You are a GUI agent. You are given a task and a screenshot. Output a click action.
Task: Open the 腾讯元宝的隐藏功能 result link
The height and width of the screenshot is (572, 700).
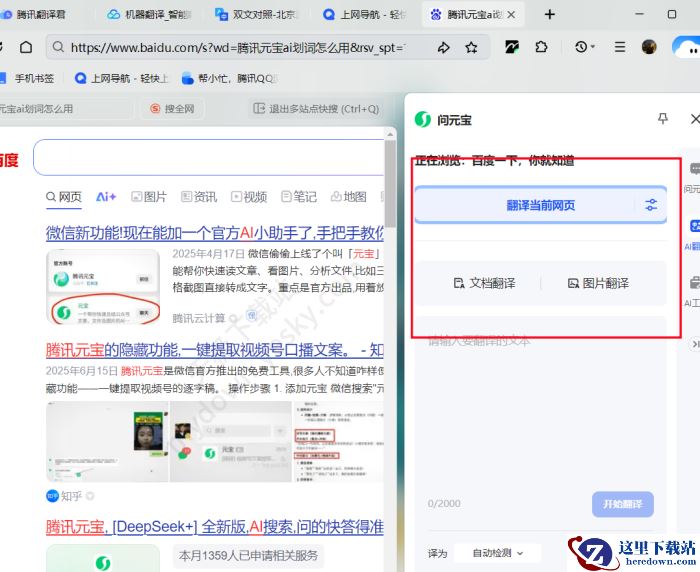click(215, 350)
